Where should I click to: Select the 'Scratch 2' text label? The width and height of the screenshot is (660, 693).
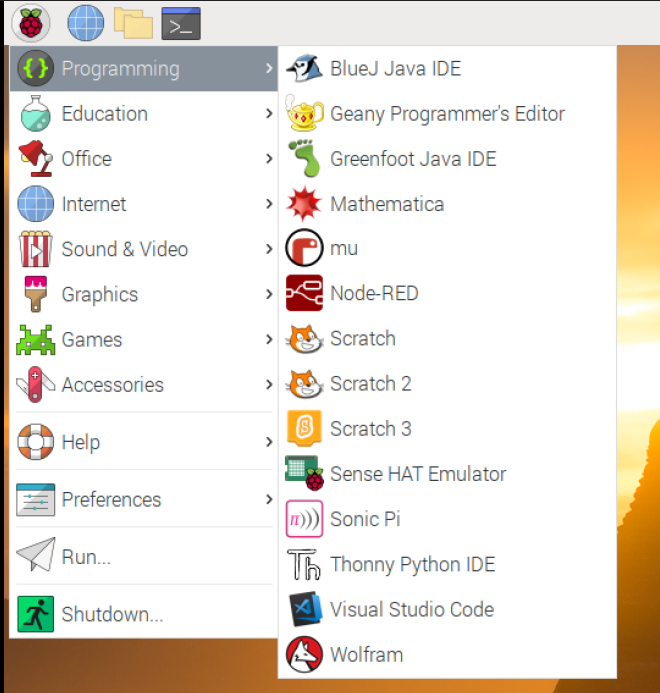coord(371,384)
